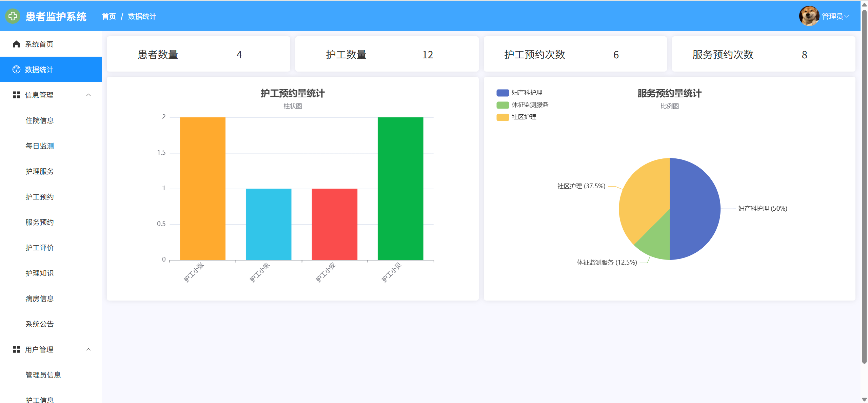Viewport: 868px width, 403px height.
Task: Open 护理知识 in sidebar
Action: (40, 273)
